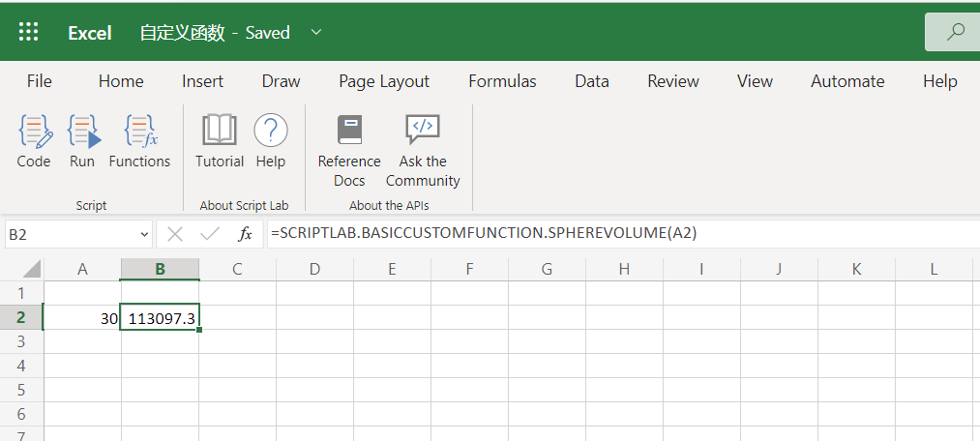Screen dimensions: 980x441
Task: Select column D header
Action: tap(314, 269)
